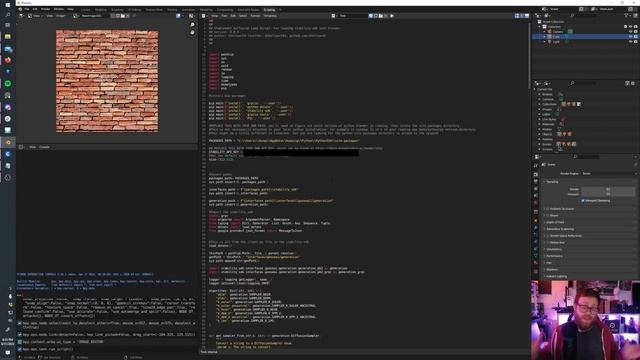Open Windows taskbar search
The width and height of the screenshot is (640, 360).
[x=8, y=15]
